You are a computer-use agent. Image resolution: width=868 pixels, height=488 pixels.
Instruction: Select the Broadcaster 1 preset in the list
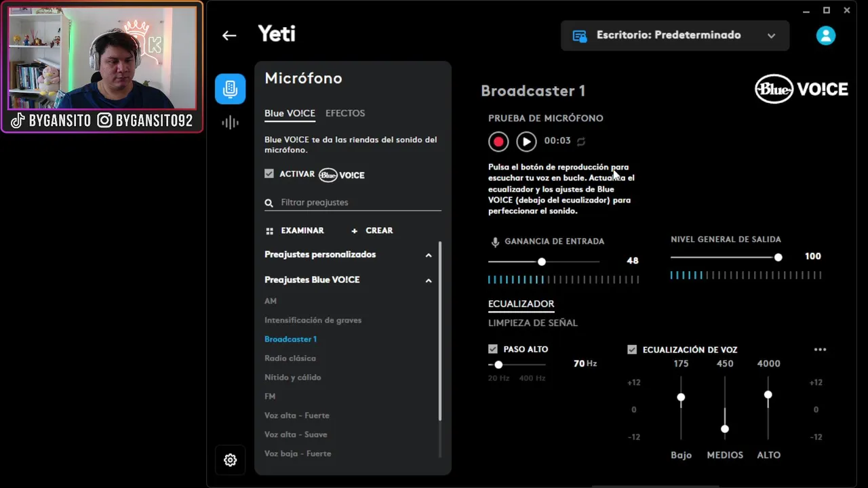290,339
